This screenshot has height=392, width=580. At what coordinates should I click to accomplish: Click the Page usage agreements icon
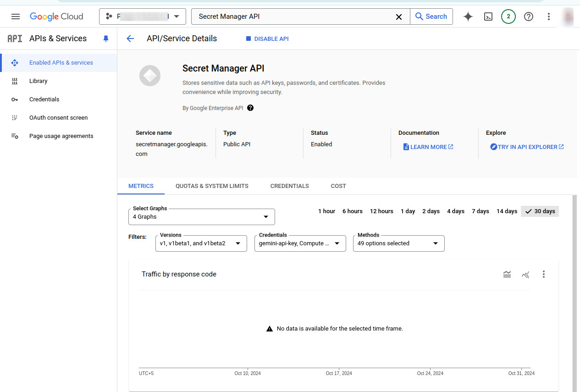click(15, 136)
